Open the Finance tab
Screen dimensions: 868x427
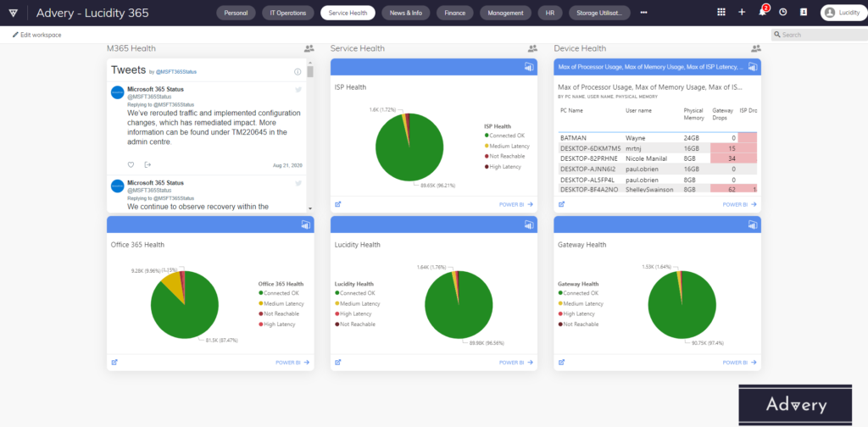coord(455,13)
